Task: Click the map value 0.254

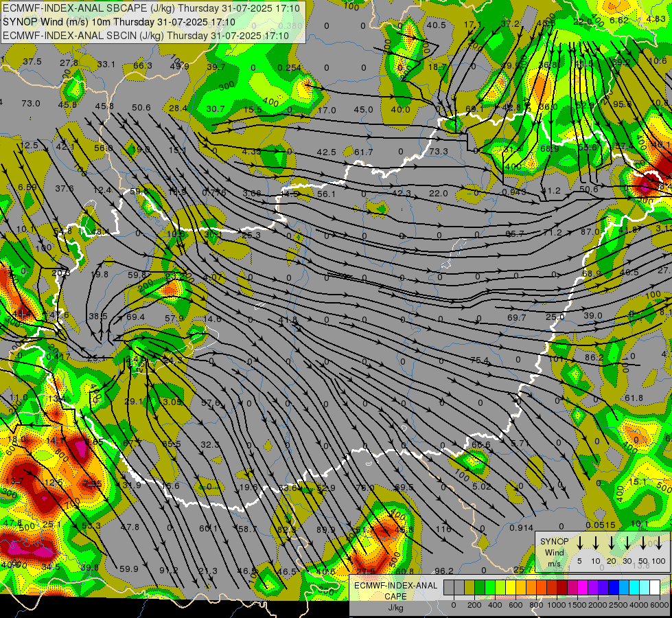Action: [x=289, y=67]
